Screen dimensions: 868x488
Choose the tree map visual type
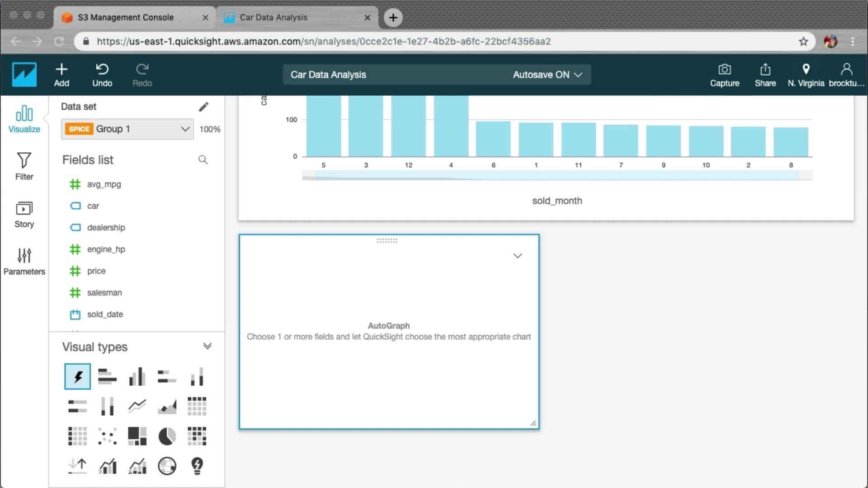pyautogui.click(x=137, y=436)
